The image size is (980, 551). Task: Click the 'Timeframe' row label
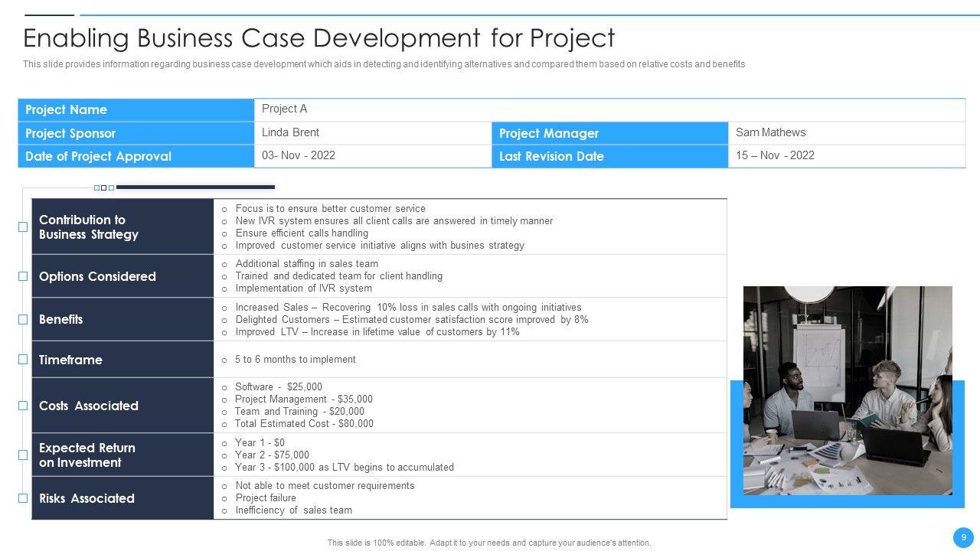[x=122, y=360]
